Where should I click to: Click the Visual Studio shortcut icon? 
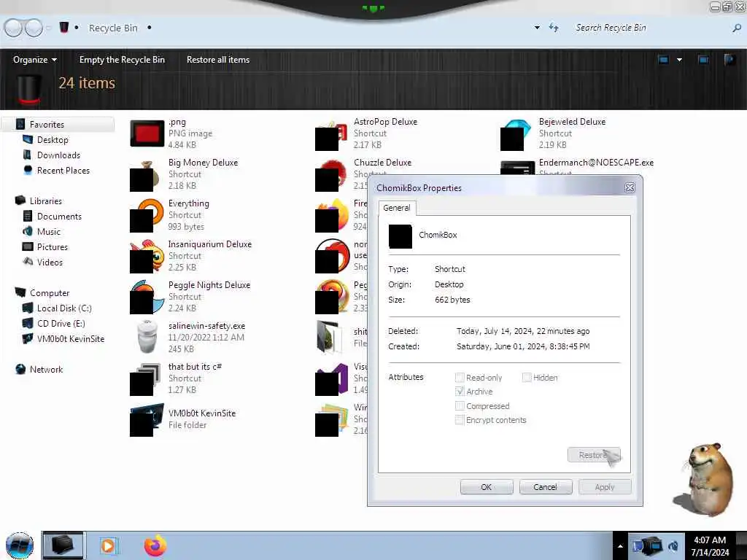(332, 379)
